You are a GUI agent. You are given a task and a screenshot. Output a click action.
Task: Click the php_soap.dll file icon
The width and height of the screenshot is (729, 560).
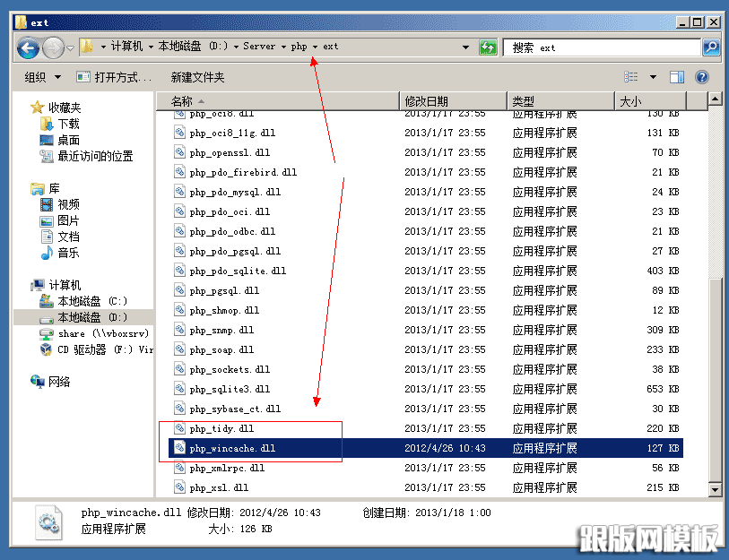click(x=179, y=349)
